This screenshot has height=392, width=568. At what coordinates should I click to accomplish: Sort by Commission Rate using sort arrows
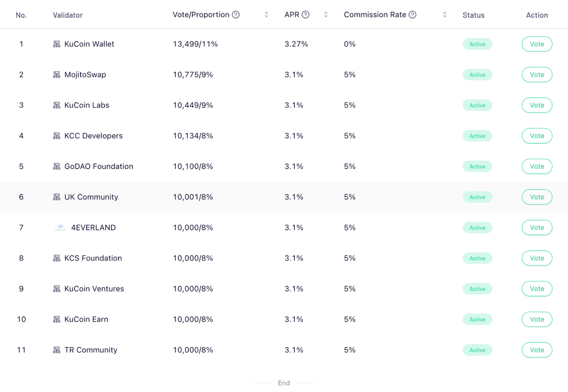click(x=444, y=15)
